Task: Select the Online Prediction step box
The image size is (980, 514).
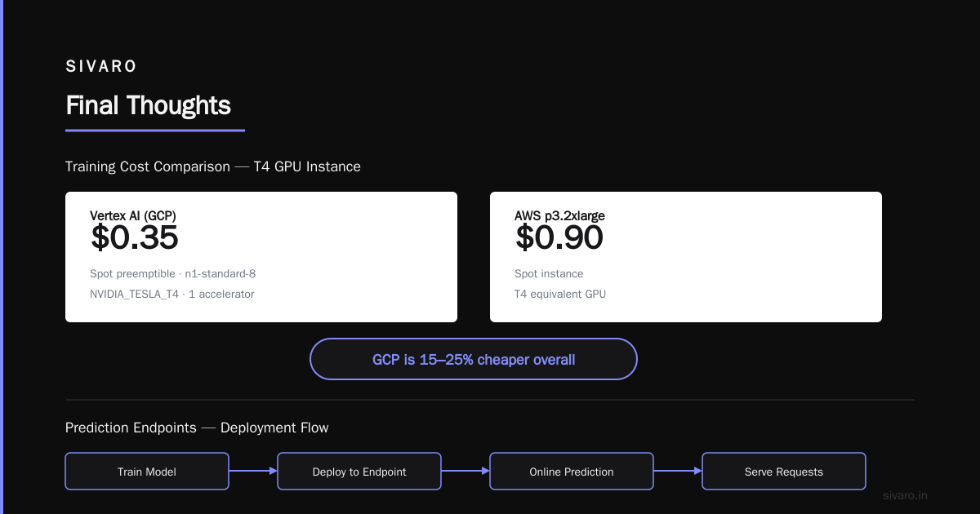Action: pyautogui.click(x=572, y=472)
